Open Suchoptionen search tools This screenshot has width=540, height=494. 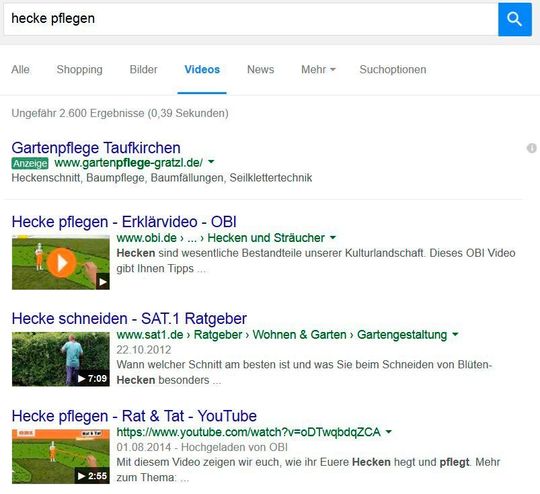click(393, 70)
